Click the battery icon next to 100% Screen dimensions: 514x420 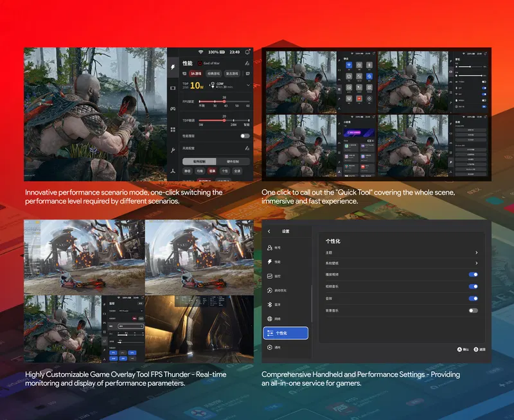pyautogui.click(x=222, y=52)
